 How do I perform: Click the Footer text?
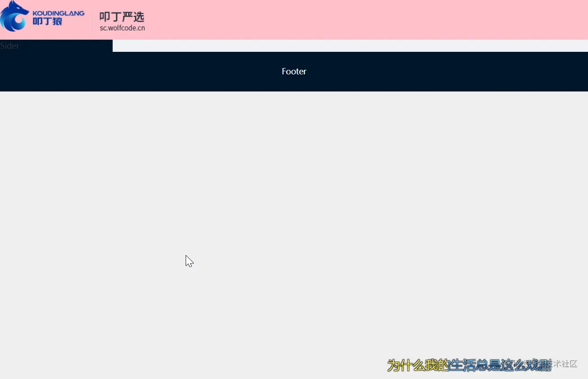pos(294,71)
